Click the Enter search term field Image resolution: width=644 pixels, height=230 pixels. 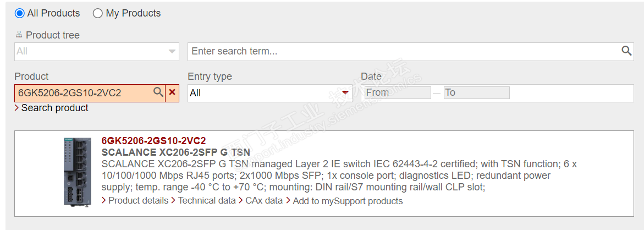pos(404,51)
